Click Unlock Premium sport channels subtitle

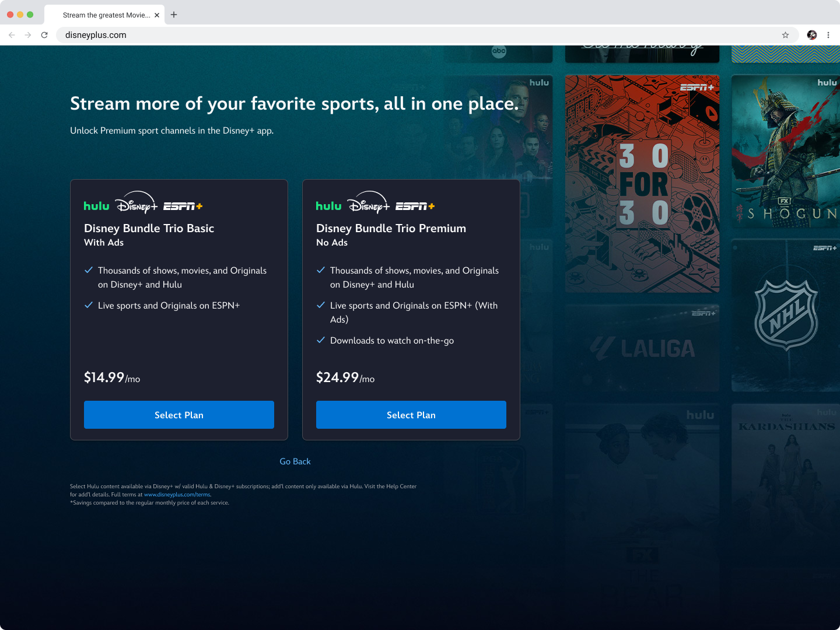click(x=171, y=131)
